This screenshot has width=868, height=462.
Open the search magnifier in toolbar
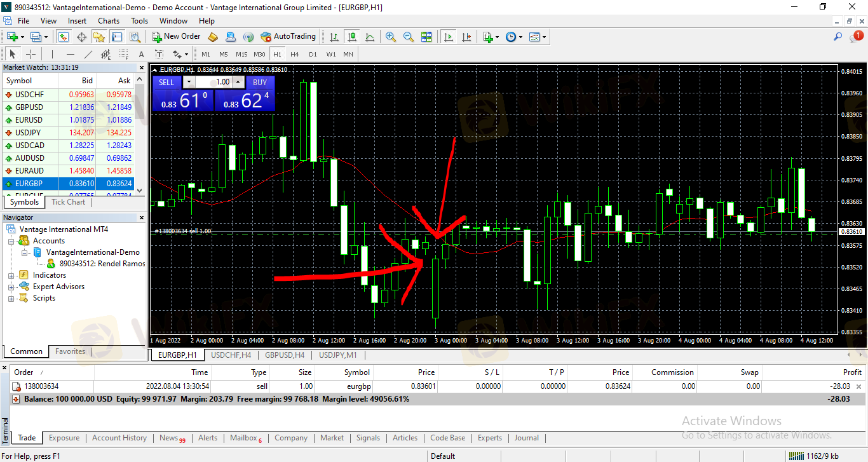pos(838,37)
